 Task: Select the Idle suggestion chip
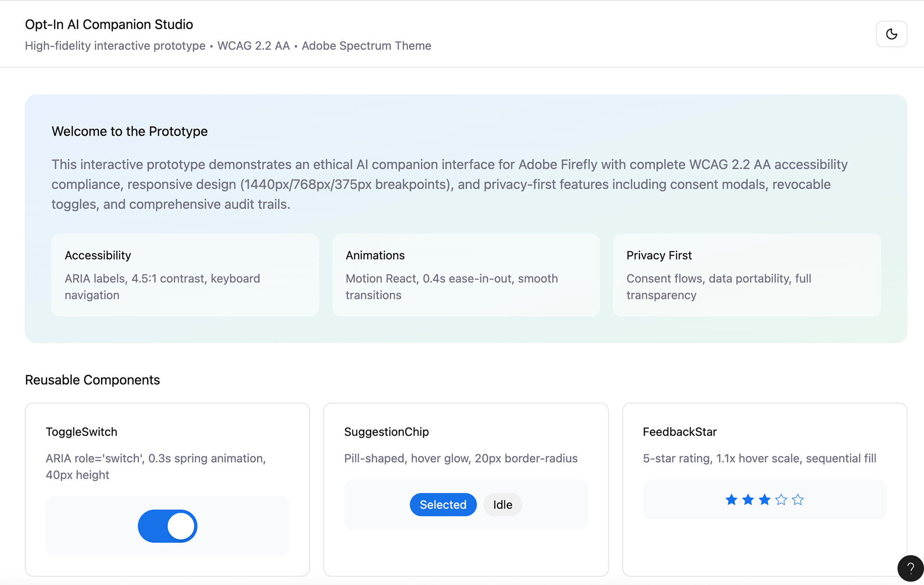(x=502, y=505)
